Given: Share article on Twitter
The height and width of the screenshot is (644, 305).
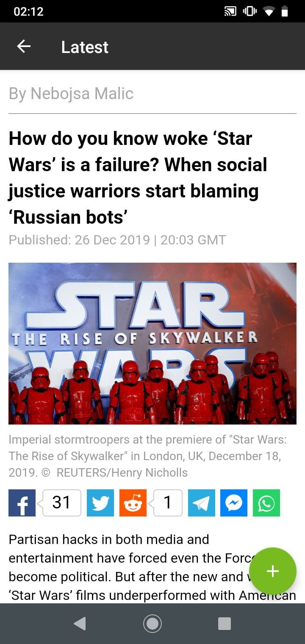Looking at the screenshot, I should (x=100, y=503).
